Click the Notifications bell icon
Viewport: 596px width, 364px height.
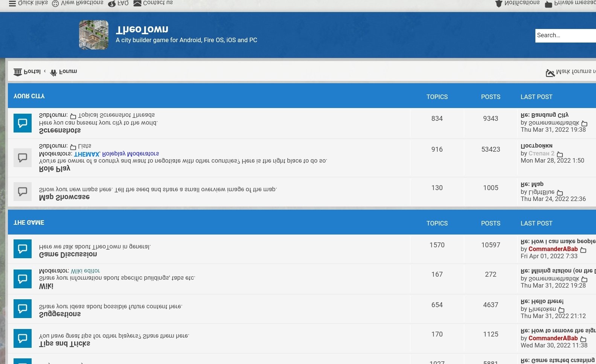[499, 3]
